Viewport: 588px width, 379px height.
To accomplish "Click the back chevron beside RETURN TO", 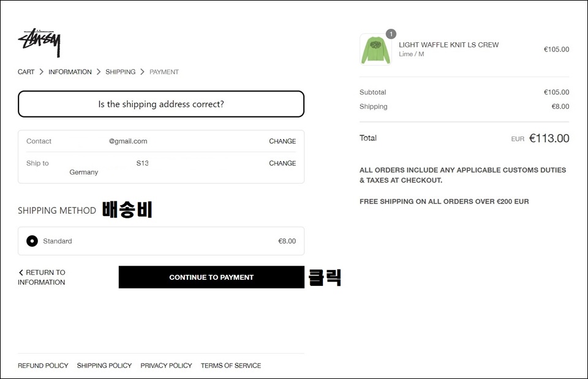I will point(21,272).
